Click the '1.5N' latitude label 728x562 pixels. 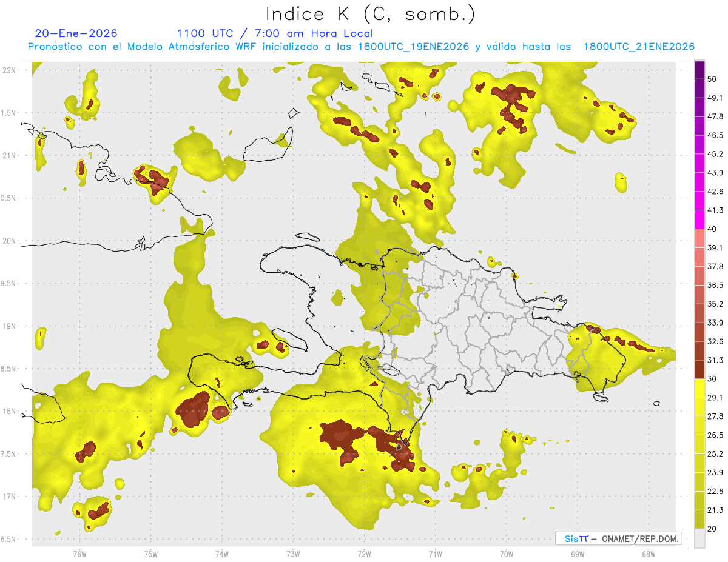click(9, 113)
